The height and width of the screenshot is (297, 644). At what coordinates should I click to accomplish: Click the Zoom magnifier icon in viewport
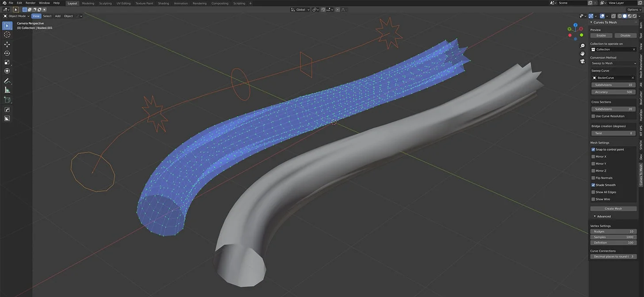pos(582,46)
